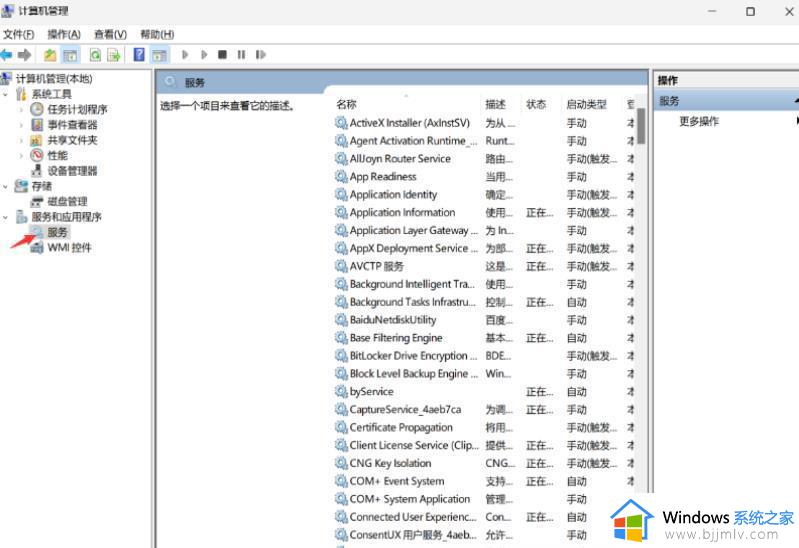Click the Start service play icon
Viewport: 799px width, 548px height.
(185, 55)
